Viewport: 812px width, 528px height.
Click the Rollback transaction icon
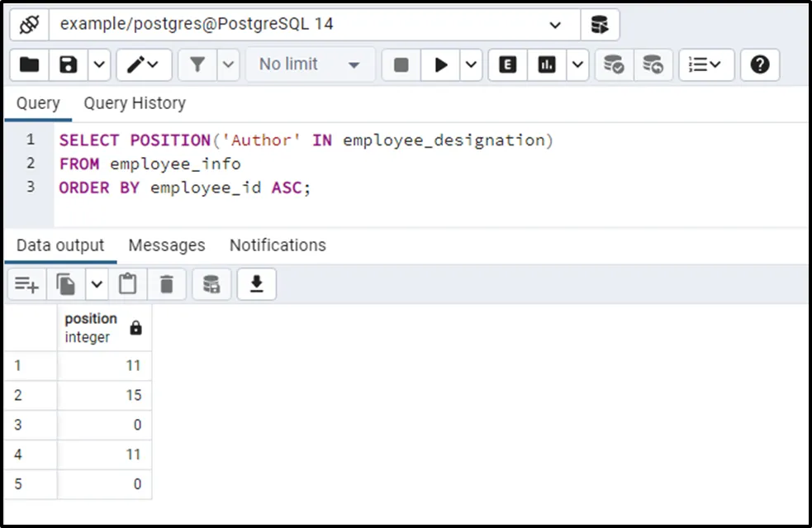pos(653,64)
